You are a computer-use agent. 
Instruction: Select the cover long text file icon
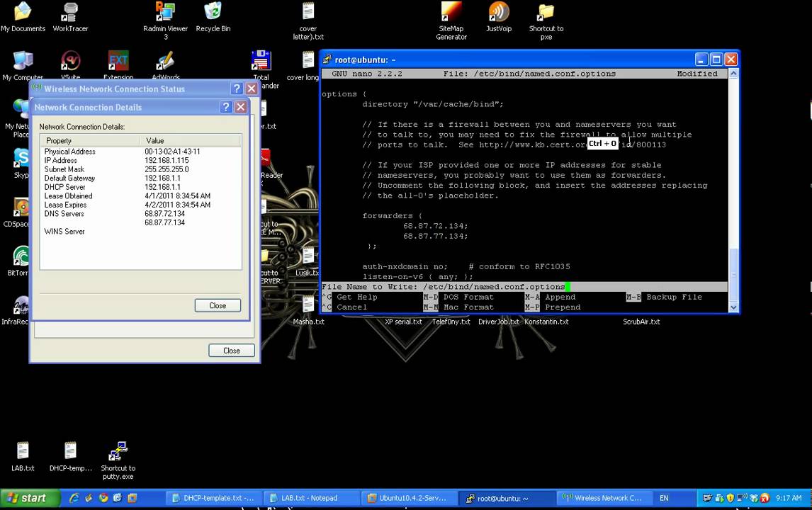[x=305, y=65]
